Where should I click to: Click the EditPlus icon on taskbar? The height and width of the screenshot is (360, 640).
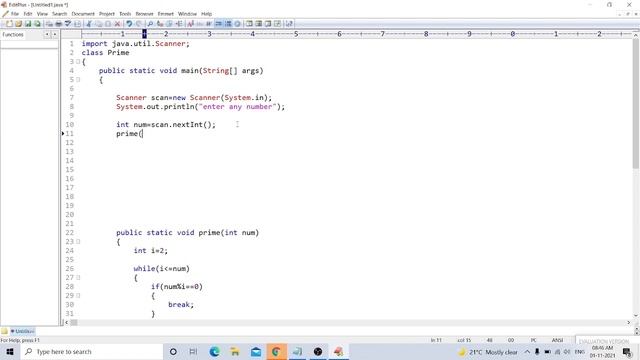(338, 351)
